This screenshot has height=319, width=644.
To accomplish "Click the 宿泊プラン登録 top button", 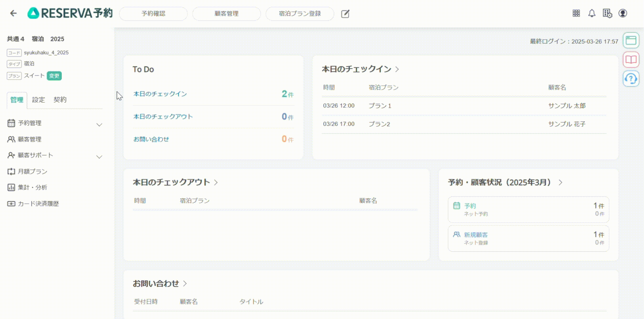I will [300, 14].
